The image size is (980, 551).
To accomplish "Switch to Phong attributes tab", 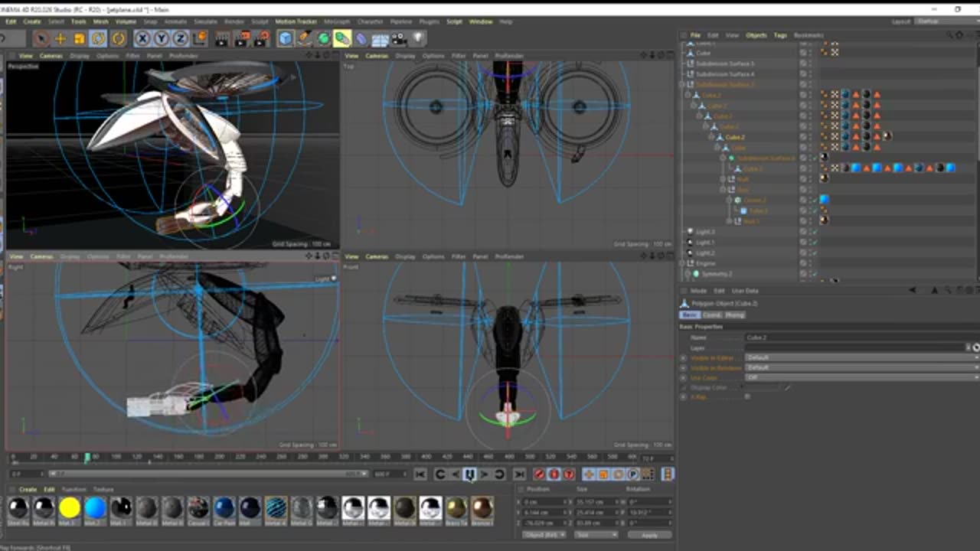I will (x=734, y=315).
